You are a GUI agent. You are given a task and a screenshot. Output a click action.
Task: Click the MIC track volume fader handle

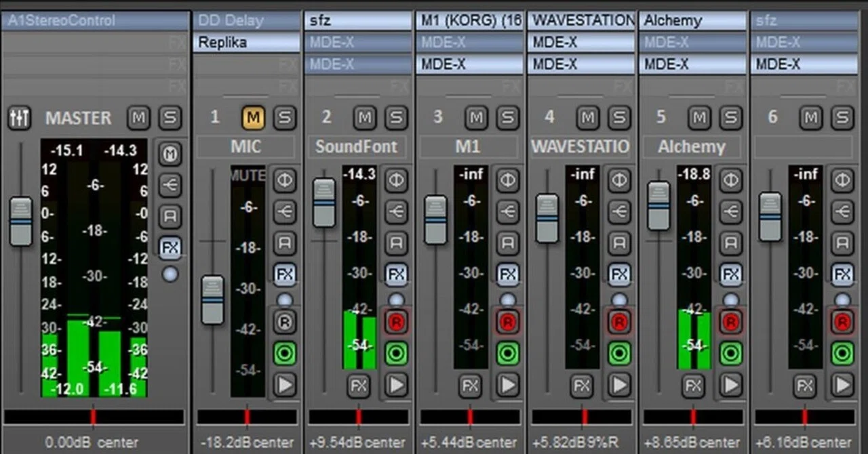click(x=213, y=300)
